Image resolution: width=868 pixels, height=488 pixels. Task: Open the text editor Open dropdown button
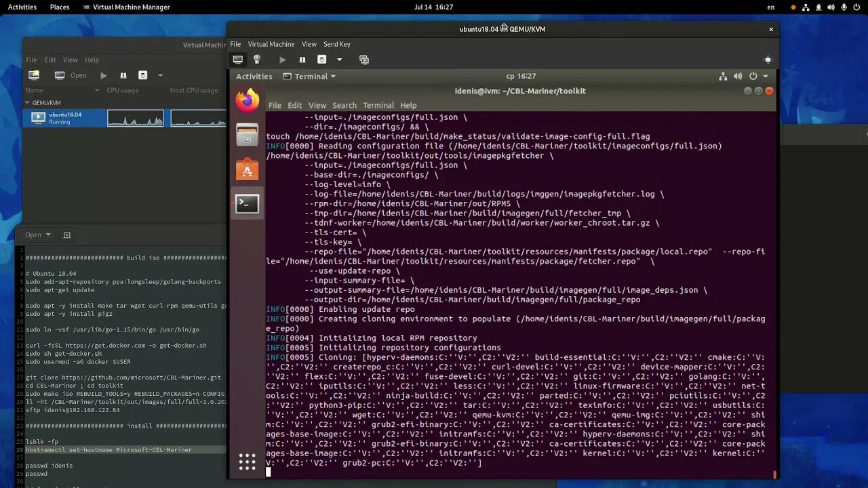(39, 235)
